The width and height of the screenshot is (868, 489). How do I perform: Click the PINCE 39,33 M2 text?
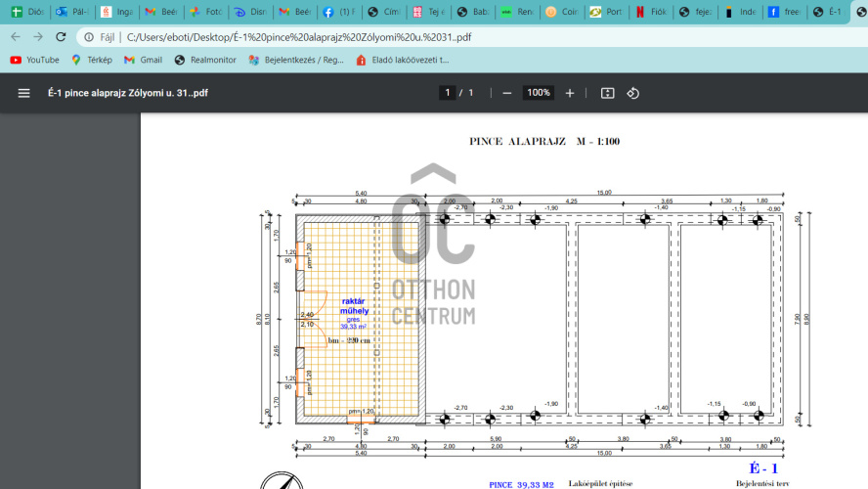(x=521, y=484)
